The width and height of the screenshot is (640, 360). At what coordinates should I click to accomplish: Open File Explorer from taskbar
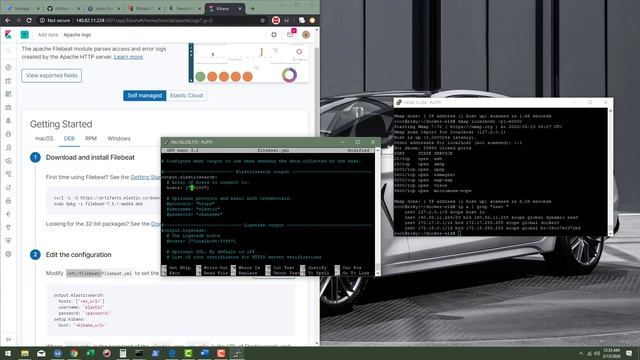25,353
